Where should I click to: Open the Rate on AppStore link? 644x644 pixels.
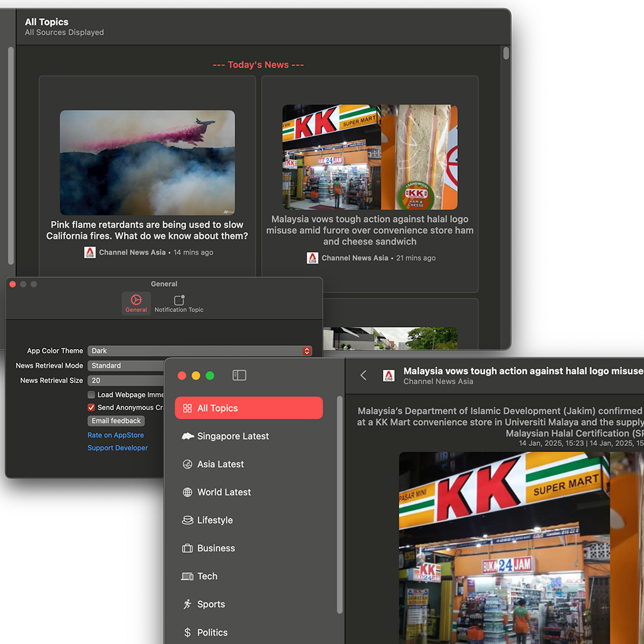coord(116,435)
